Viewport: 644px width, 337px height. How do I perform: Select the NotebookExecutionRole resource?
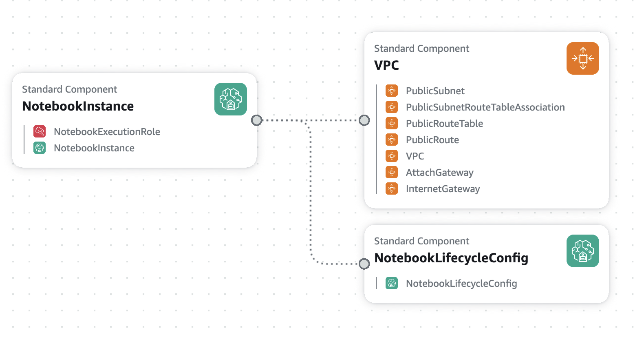click(107, 132)
